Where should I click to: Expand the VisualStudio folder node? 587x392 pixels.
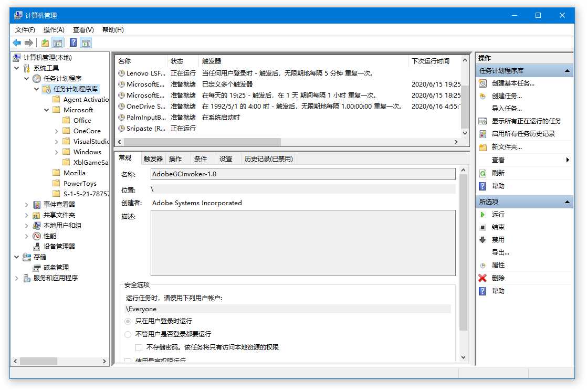57,142
